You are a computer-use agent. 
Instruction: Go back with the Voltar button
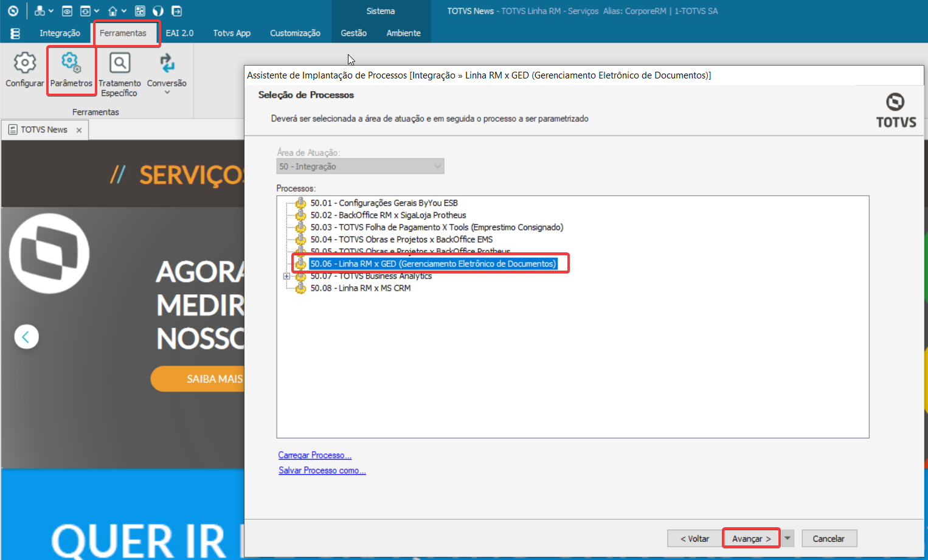(x=694, y=539)
